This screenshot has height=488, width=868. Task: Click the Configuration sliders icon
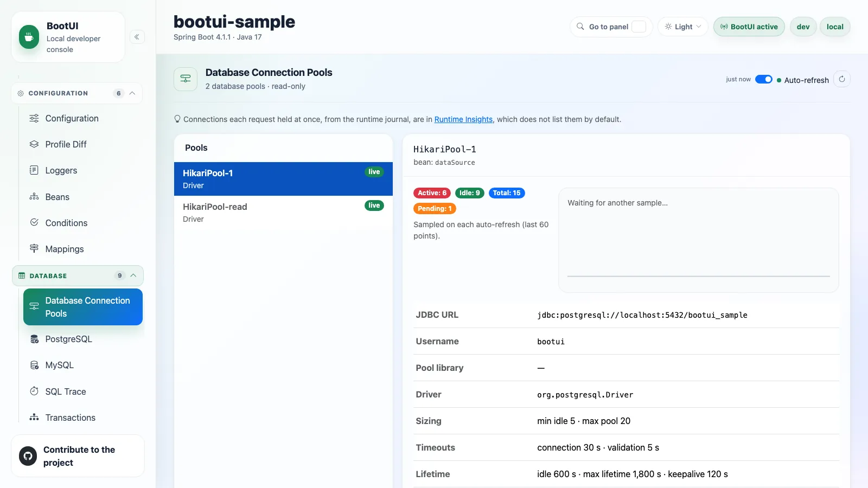click(x=34, y=118)
